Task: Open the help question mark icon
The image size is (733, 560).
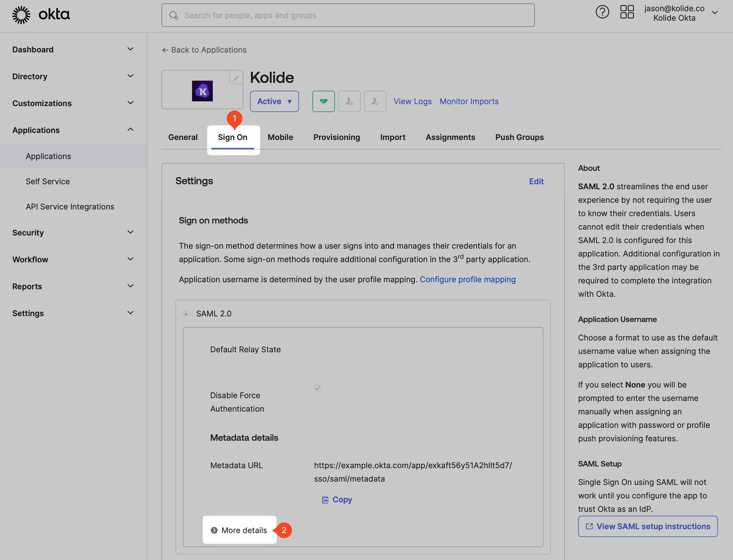Action: [602, 12]
